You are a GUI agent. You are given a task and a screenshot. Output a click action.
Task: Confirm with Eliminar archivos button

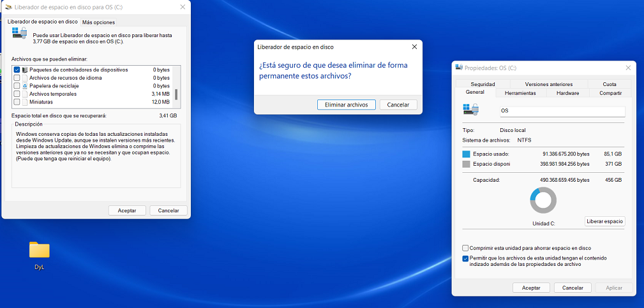tap(346, 105)
